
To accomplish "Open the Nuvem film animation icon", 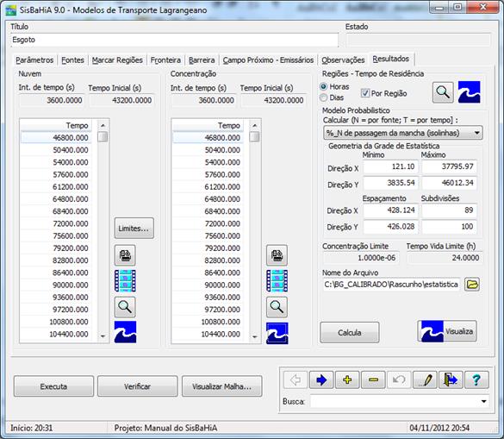I will pos(125,281).
